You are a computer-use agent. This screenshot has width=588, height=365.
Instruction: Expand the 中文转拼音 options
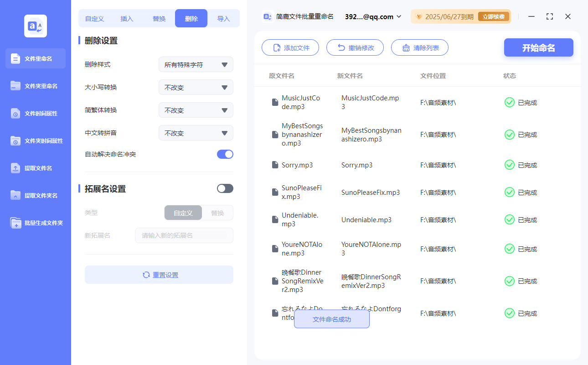[x=196, y=133]
